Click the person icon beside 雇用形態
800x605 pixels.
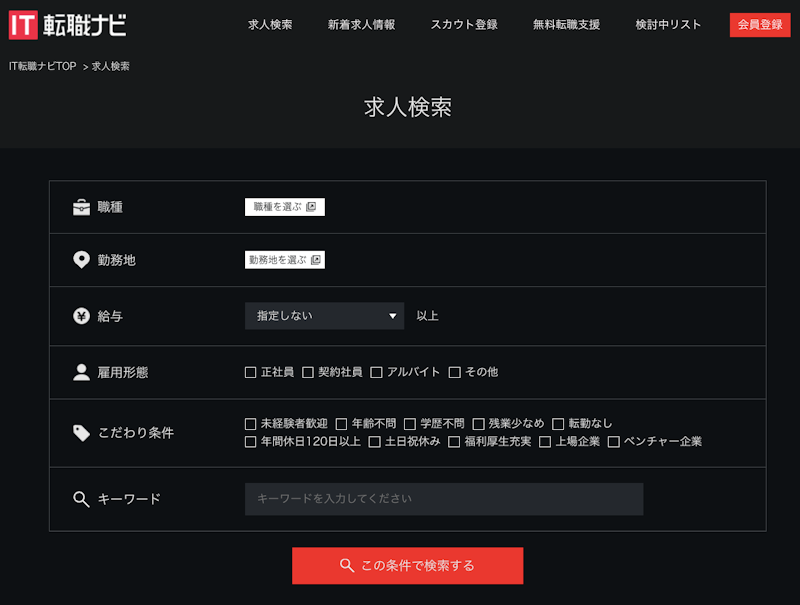coord(81,372)
